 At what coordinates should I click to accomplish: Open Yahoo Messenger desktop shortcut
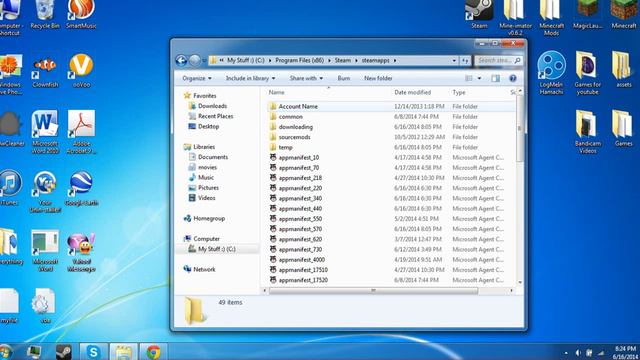click(x=81, y=252)
